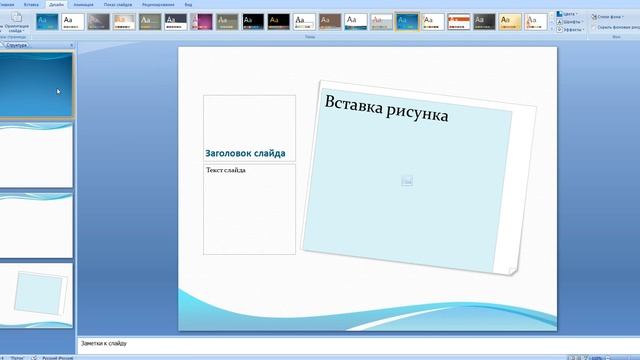Apply the brown theme thumbnail
The image size is (640, 360).
(x=330, y=22)
